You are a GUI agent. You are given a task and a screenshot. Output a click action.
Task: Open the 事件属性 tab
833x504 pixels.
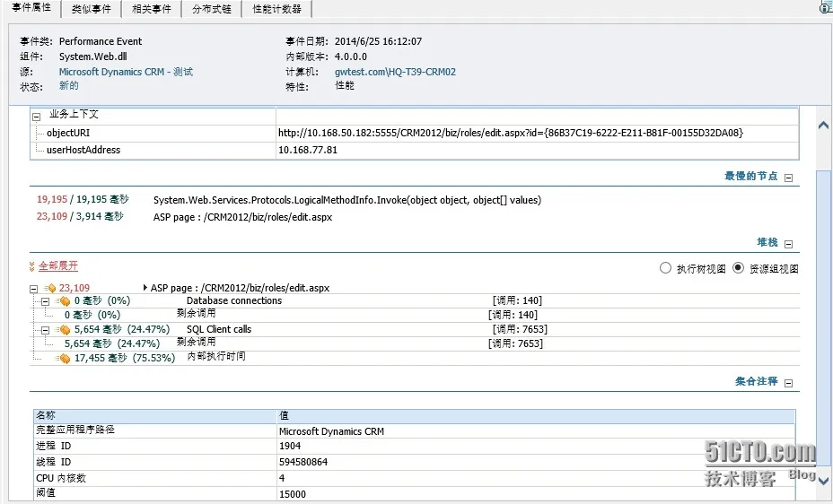31,7
